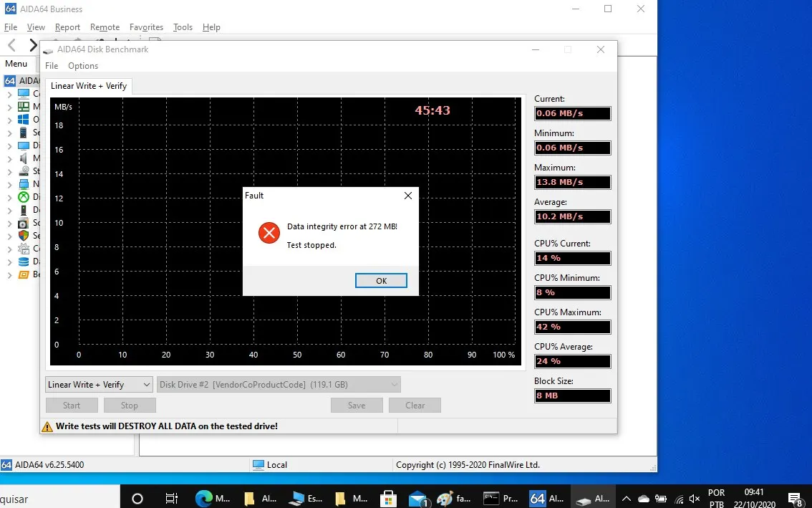Close the Fault dialog with X
Image resolution: width=812 pixels, height=508 pixels.
pyautogui.click(x=408, y=196)
